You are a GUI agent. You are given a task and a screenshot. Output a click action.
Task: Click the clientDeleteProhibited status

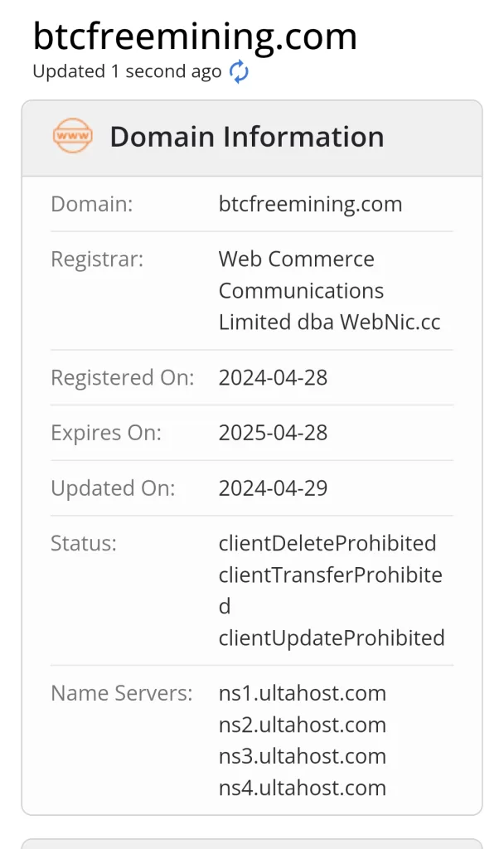pos(327,543)
